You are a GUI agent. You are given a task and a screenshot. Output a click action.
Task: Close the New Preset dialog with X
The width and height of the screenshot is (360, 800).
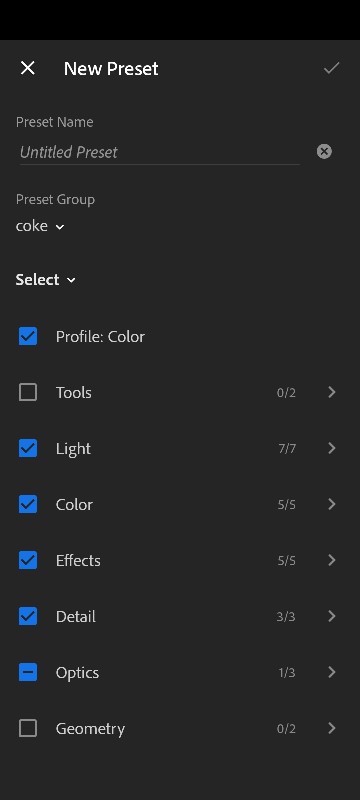28,68
